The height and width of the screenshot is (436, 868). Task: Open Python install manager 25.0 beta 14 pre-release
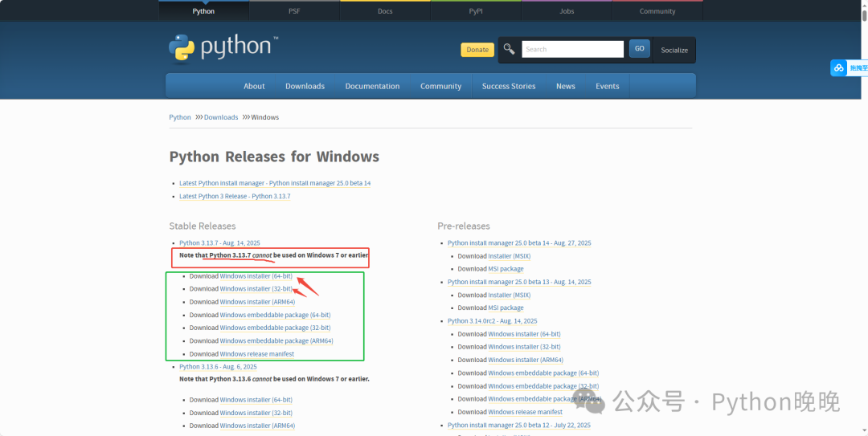click(519, 243)
